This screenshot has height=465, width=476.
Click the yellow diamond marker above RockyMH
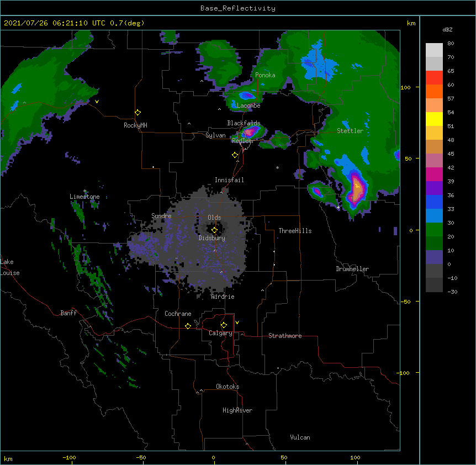tap(137, 113)
